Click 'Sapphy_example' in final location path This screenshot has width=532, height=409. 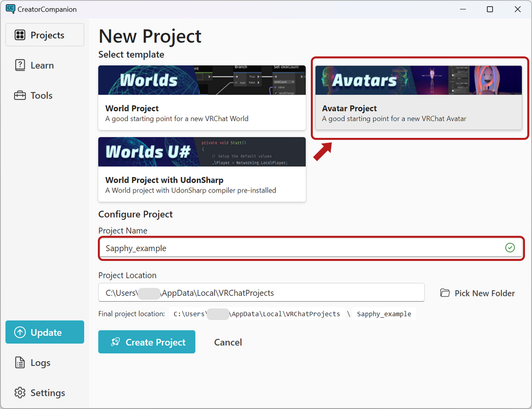[x=384, y=314]
